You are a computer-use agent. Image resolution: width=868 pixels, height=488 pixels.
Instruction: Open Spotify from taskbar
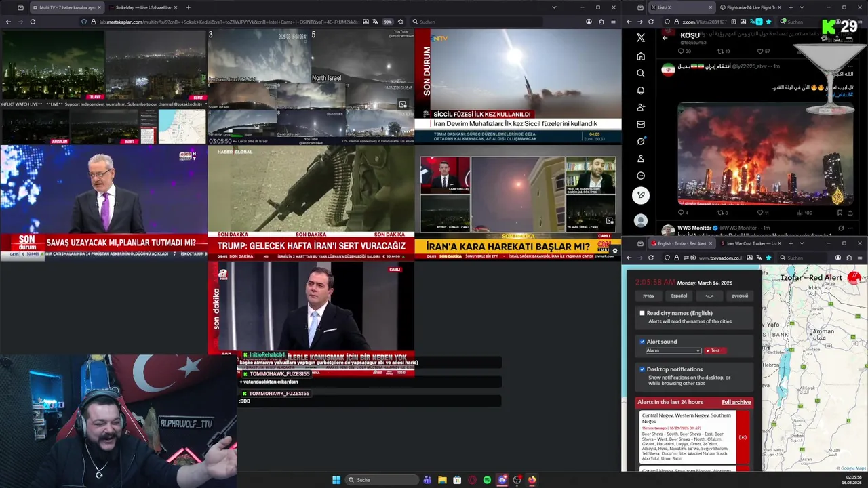coord(487,480)
